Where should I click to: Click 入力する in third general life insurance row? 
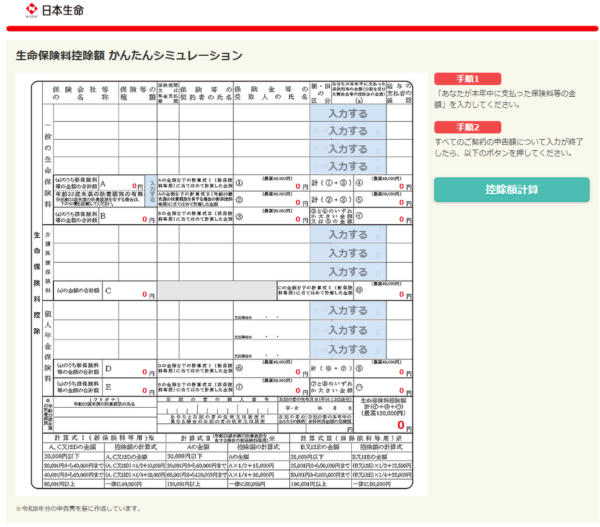[348, 148]
